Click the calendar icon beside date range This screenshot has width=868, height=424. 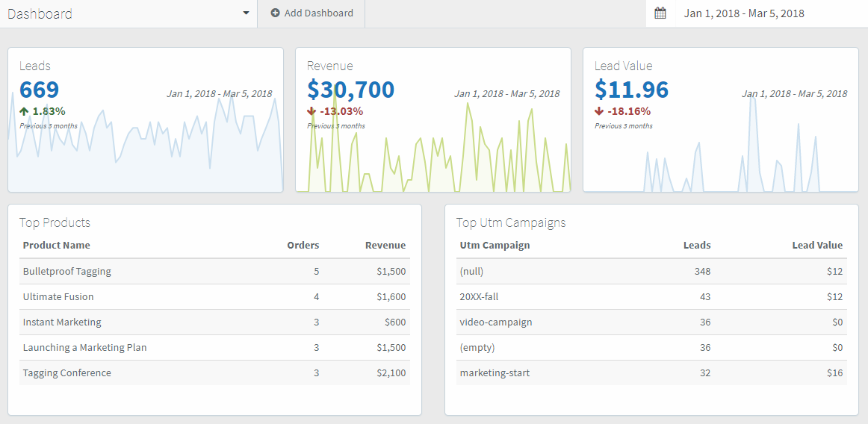(660, 13)
